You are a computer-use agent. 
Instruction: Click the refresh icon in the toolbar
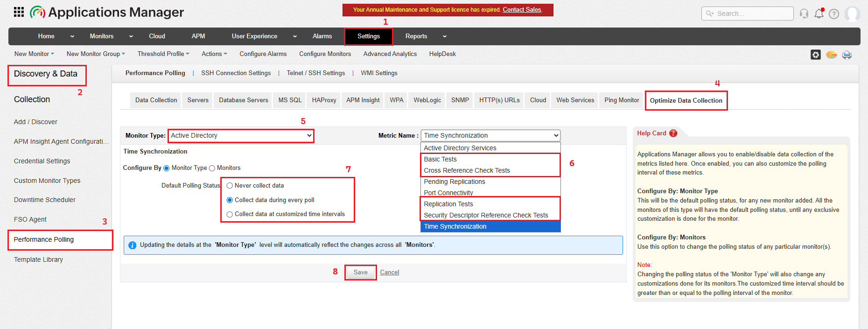click(816, 55)
